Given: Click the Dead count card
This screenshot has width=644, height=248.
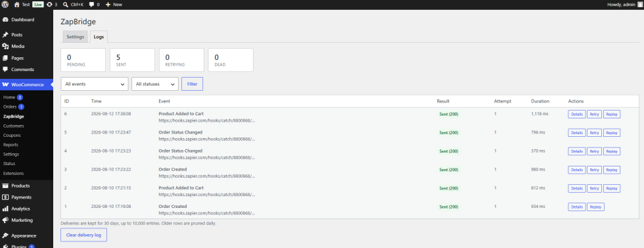Looking at the screenshot, I should point(231,60).
